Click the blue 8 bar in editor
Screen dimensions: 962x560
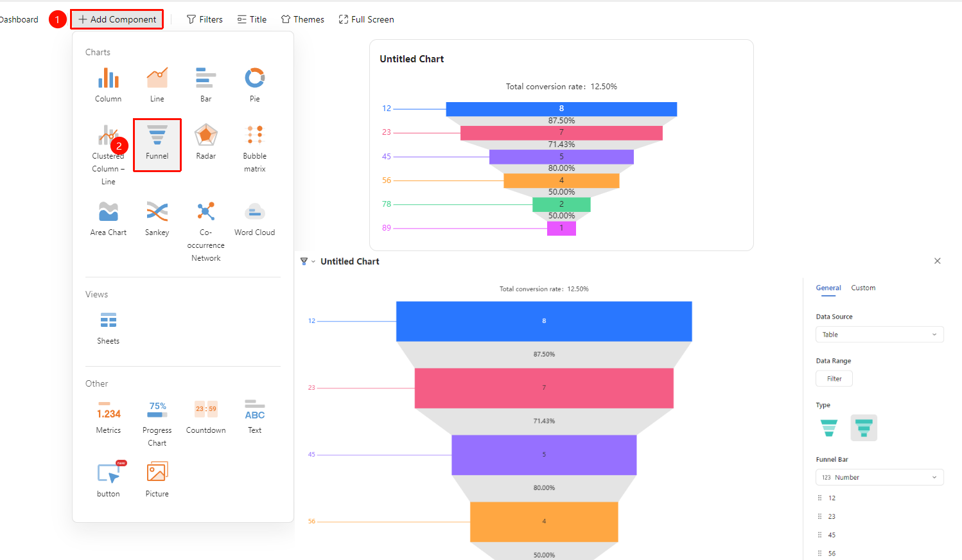coord(544,321)
